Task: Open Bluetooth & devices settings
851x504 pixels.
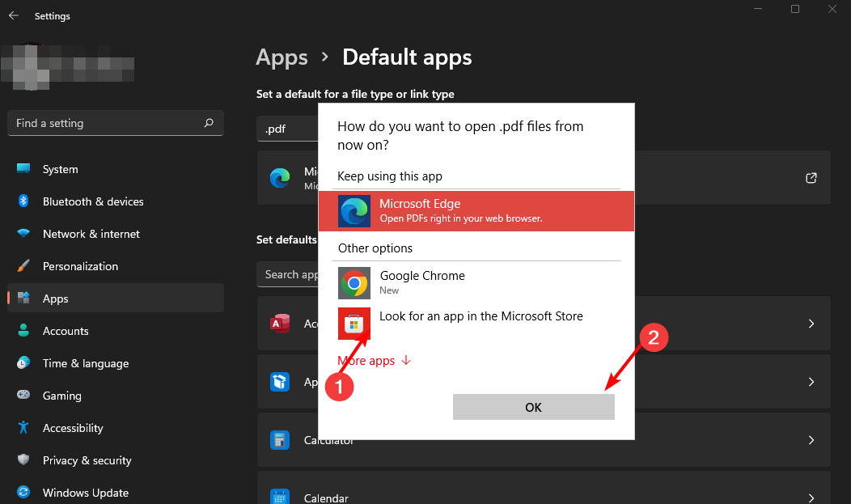Action: point(116,201)
